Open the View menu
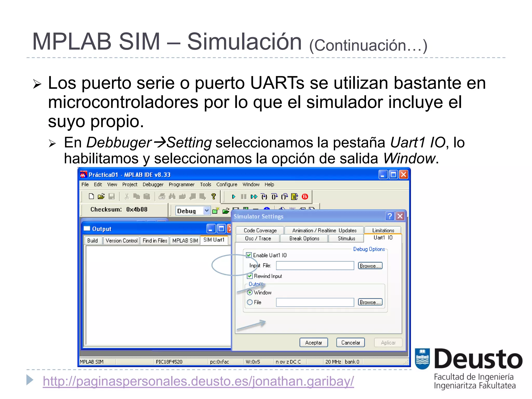Screen dimensions: 532x399 coord(112,184)
